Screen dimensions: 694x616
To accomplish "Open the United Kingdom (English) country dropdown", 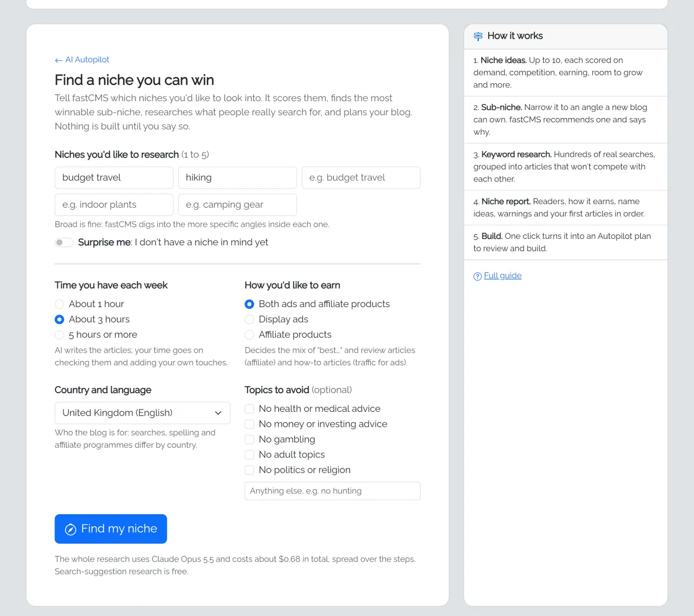I will pyautogui.click(x=142, y=413).
